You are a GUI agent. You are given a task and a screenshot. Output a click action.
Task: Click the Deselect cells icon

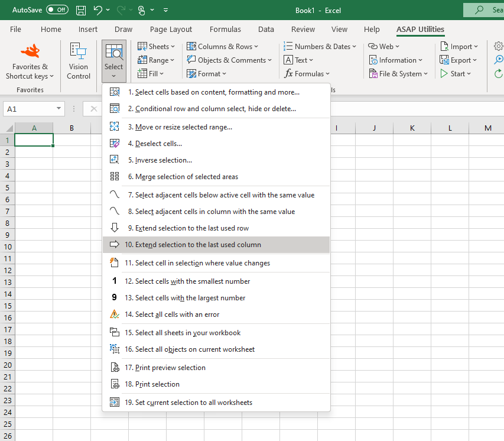[x=115, y=144]
